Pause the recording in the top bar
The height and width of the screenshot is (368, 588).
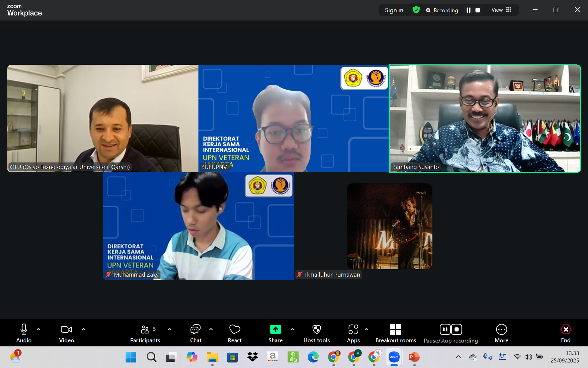468,10
